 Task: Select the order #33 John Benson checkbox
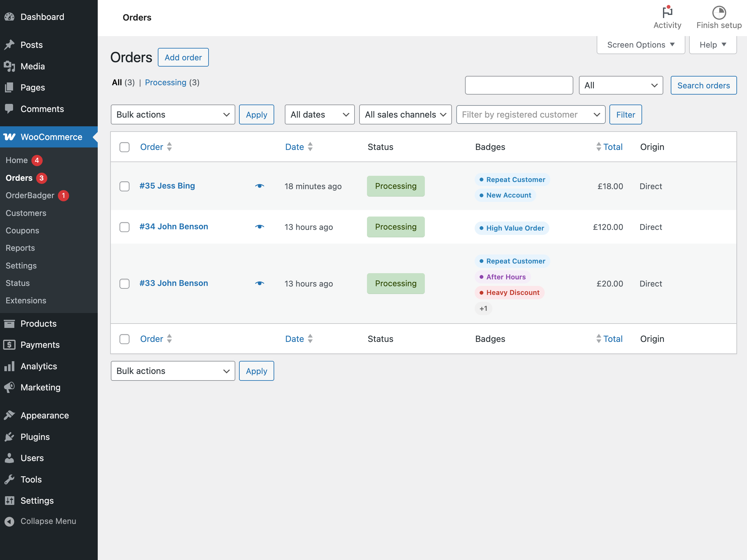point(125,283)
